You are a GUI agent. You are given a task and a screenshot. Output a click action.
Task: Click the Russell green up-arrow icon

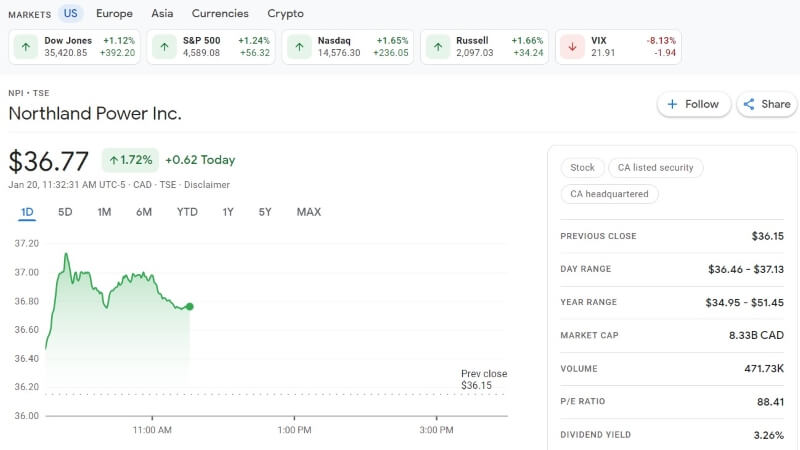[438, 47]
